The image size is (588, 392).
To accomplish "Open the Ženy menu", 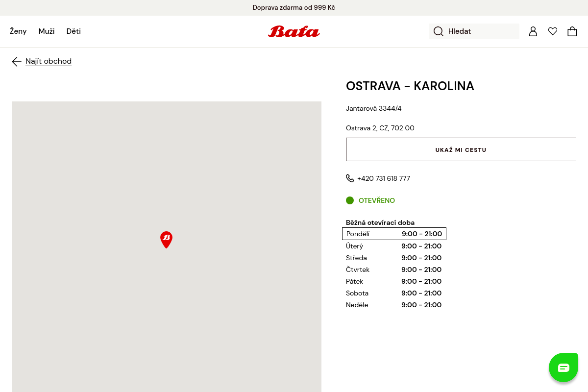I will coord(18,31).
